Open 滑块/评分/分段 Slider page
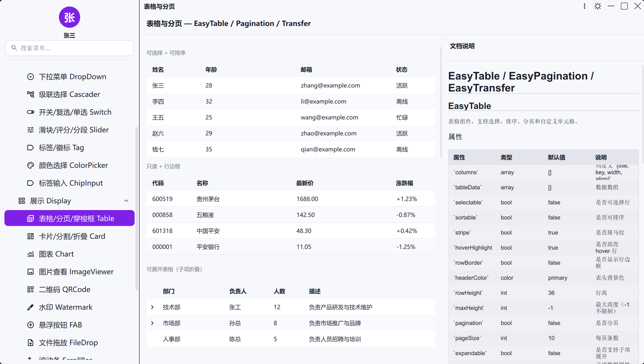 tap(70, 130)
